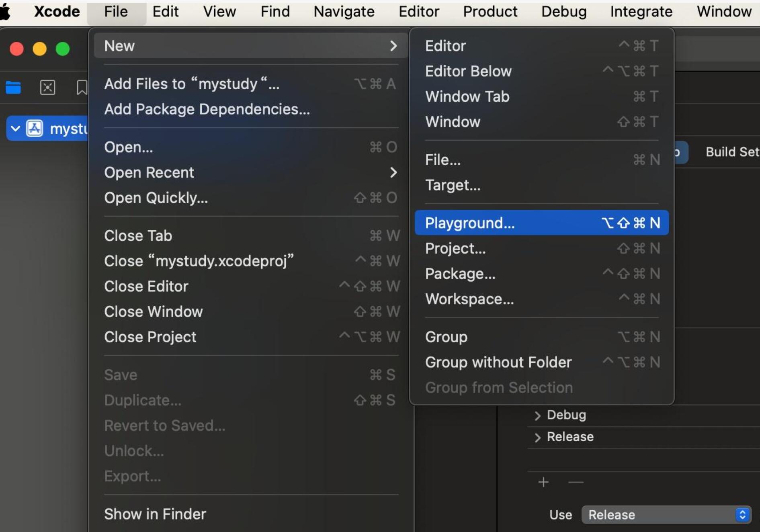Open the View menu

(x=219, y=11)
